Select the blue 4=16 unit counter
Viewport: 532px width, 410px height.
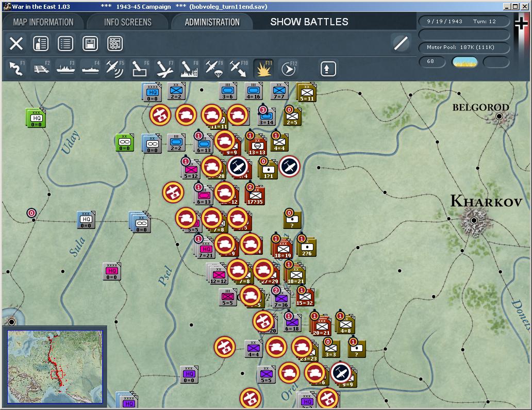[x=253, y=91]
